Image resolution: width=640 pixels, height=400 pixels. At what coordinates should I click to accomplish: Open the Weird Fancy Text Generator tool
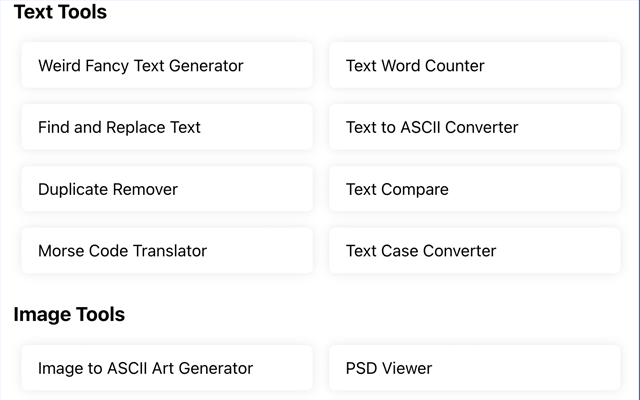141,66
